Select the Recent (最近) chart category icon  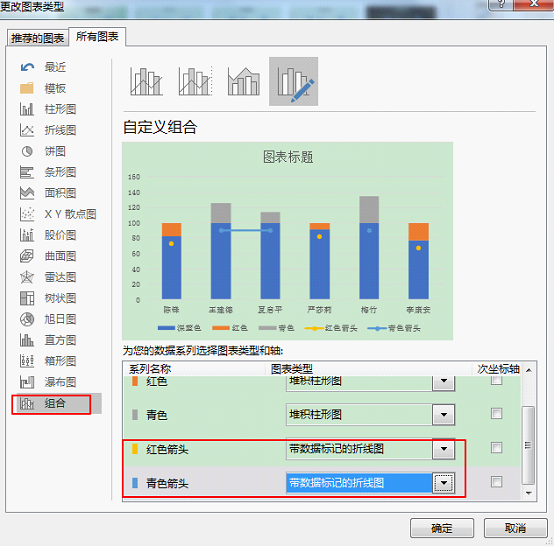point(27,67)
